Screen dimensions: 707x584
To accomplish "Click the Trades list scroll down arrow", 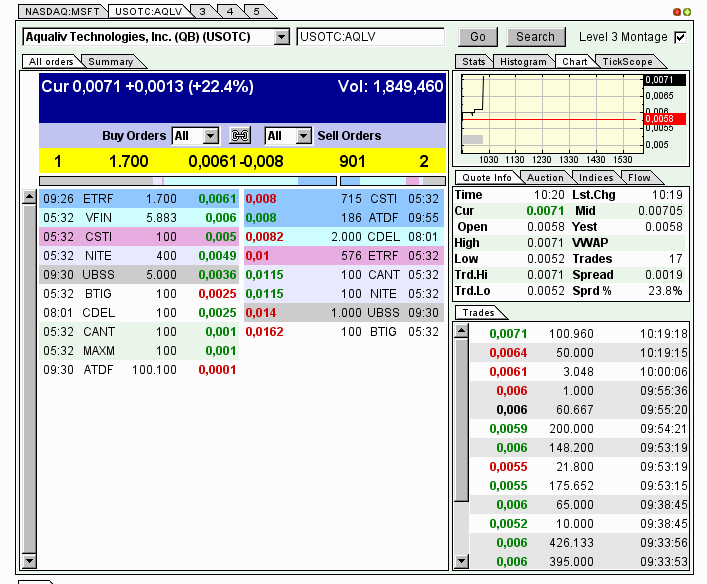I will (x=461, y=561).
